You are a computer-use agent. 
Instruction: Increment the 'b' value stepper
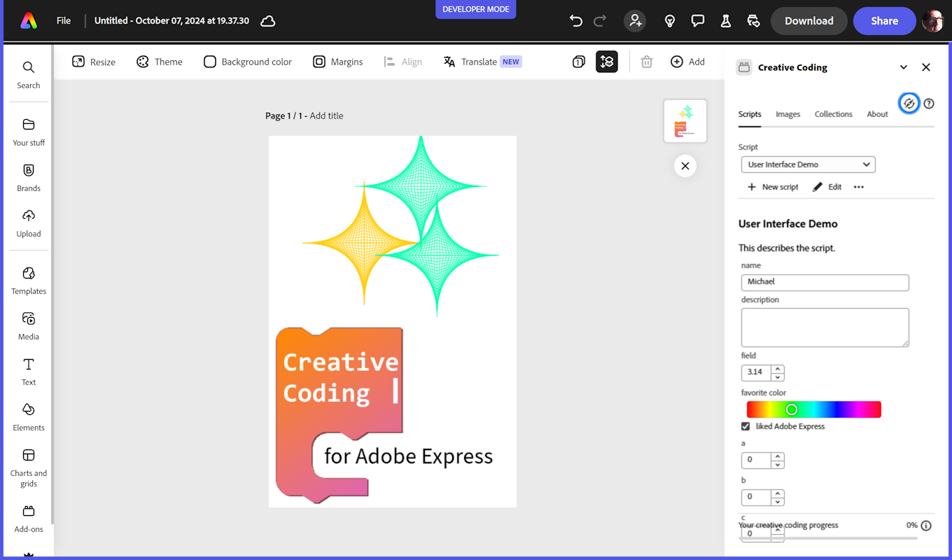point(778,493)
